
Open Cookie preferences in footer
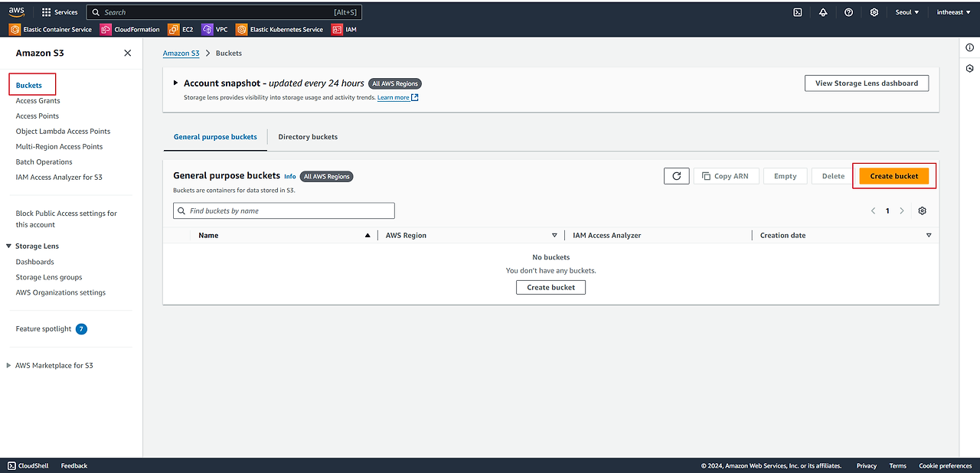coord(946,465)
